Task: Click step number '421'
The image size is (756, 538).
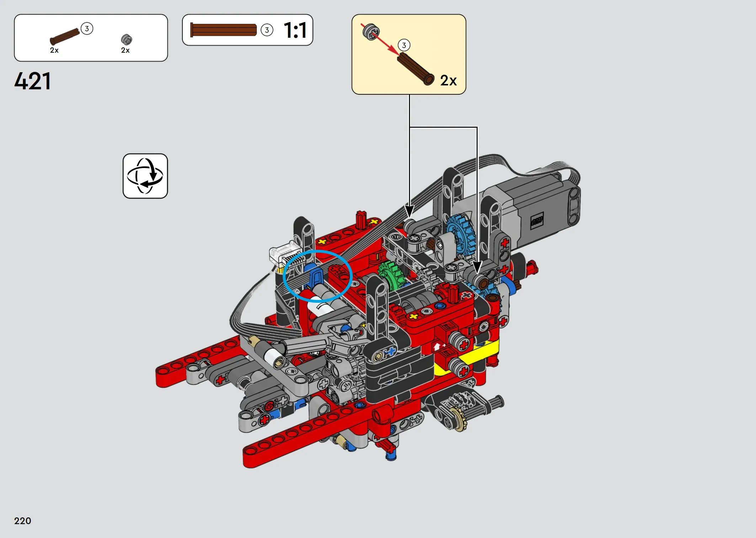Action: pyautogui.click(x=33, y=81)
